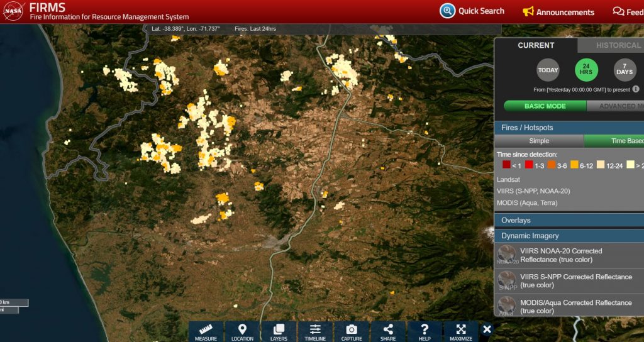Select the TODAY time range

[x=548, y=70]
